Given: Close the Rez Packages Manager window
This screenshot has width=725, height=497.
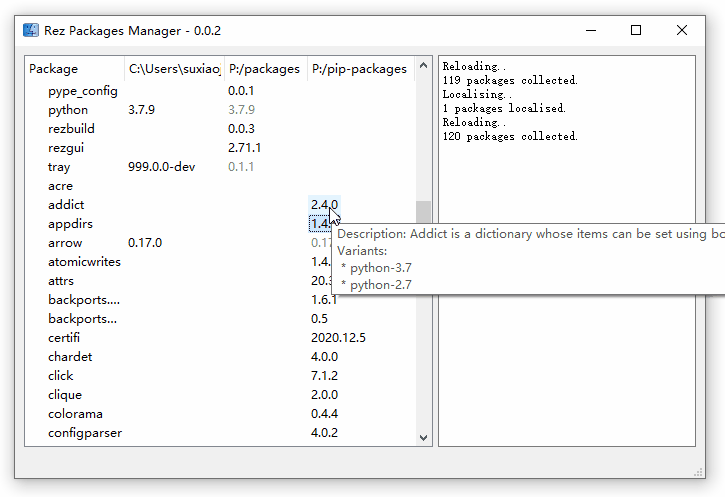Looking at the screenshot, I should tap(682, 31).
